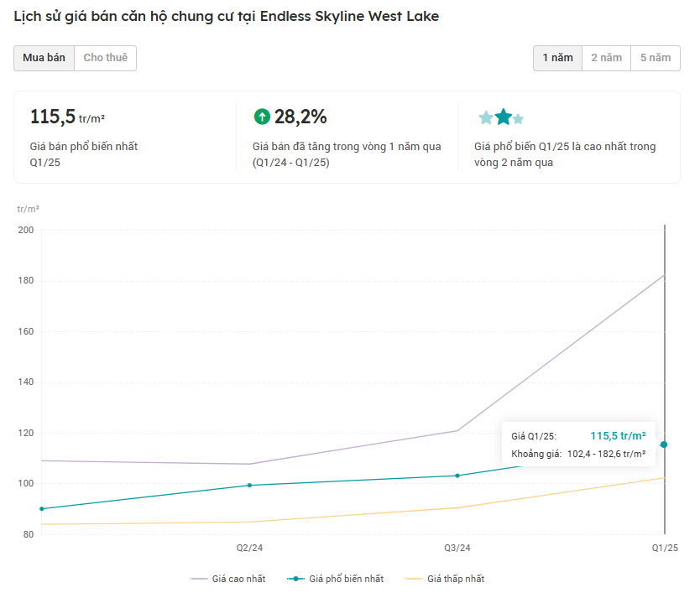Click the Q2/24 teal data point
Image resolution: width=700 pixels, height=598 pixels.
tap(249, 485)
